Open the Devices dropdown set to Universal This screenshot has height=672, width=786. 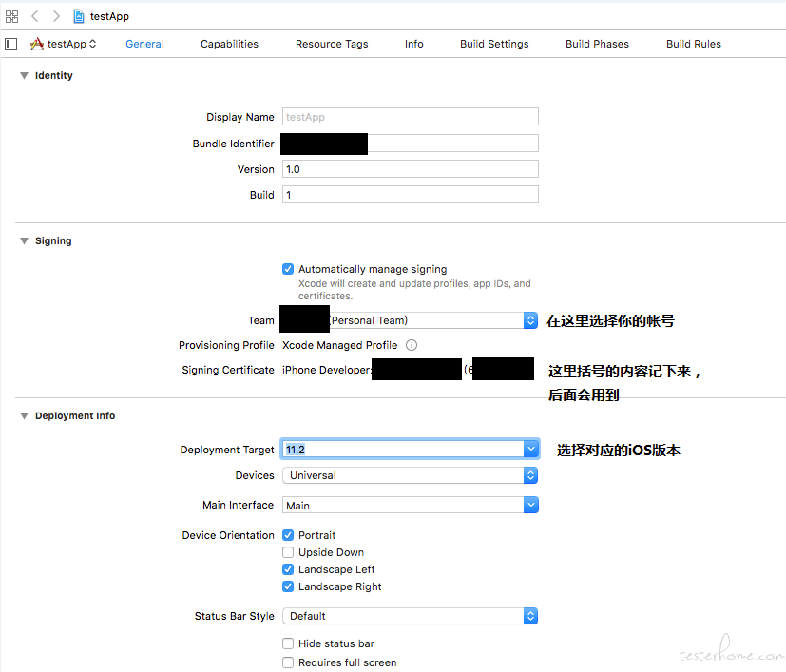tap(530, 475)
